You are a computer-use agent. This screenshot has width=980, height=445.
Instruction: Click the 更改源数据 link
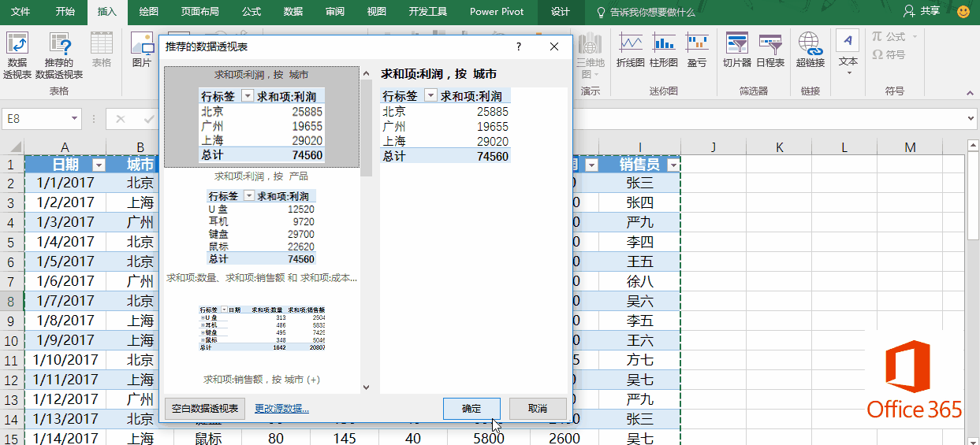tap(281, 409)
